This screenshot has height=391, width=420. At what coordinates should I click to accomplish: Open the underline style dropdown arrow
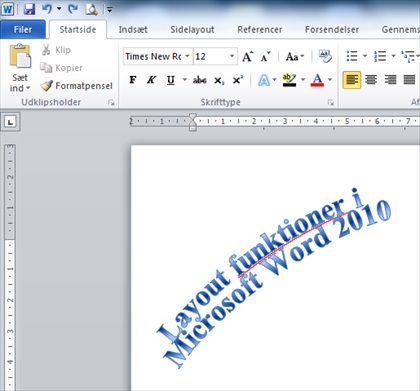184,80
